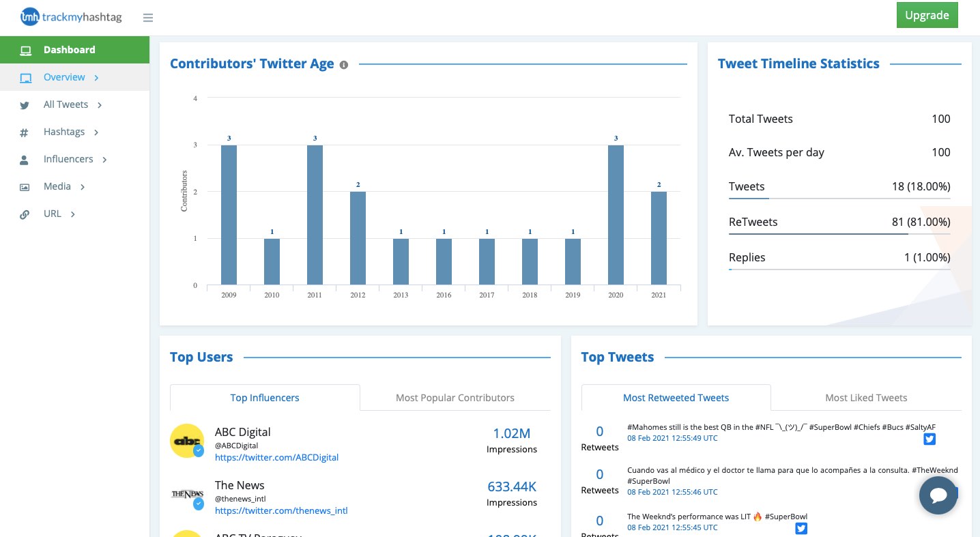980x537 pixels.
Task: Click the Tweet Timeline Statistics heading
Action: click(x=798, y=63)
